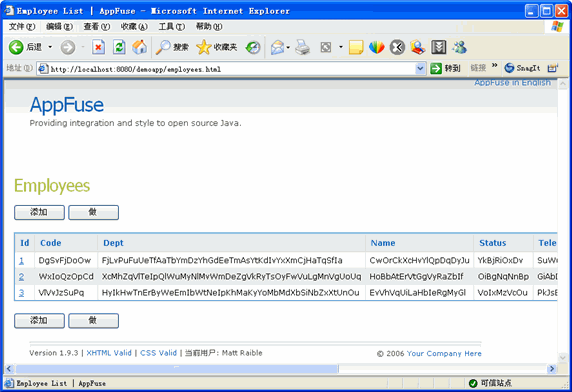Open the XHTML Valid link
The image size is (572, 392).
pos(109,353)
